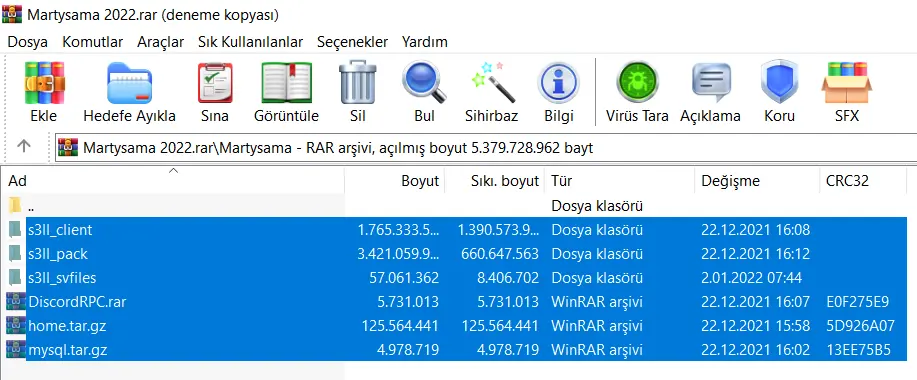
Task: Click the Ekle (add) toolbar icon
Action: point(44,84)
